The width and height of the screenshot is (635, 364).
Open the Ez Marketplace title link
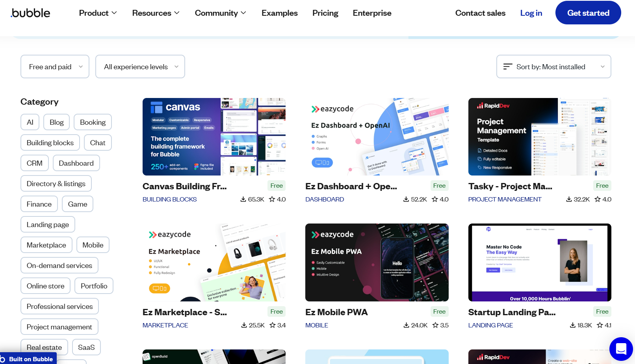click(x=185, y=312)
